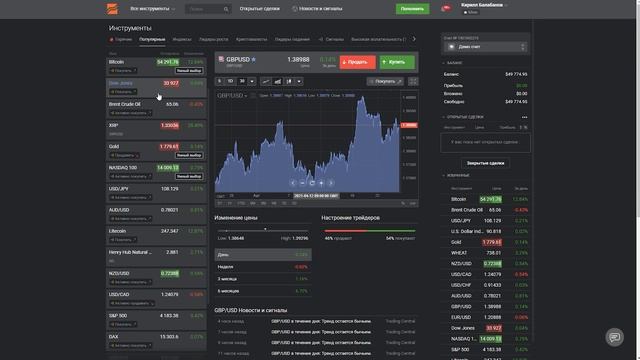The height and width of the screenshot is (360, 640).
Task: Open News and signals link
Action: coord(317,9)
